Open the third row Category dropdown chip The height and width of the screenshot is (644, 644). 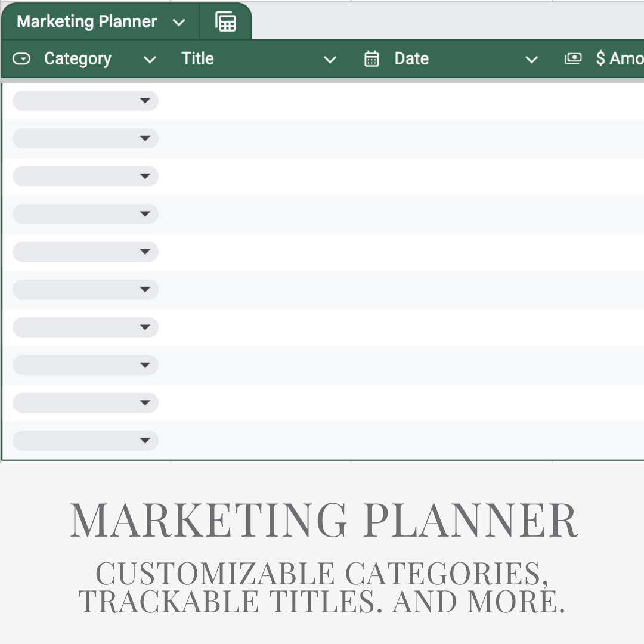point(85,176)
